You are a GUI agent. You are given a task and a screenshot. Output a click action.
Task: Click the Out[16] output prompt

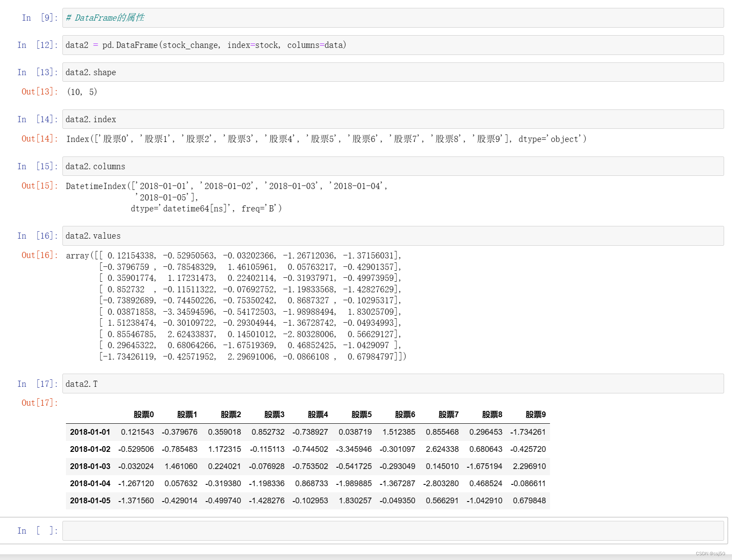[x=40, y=255]
